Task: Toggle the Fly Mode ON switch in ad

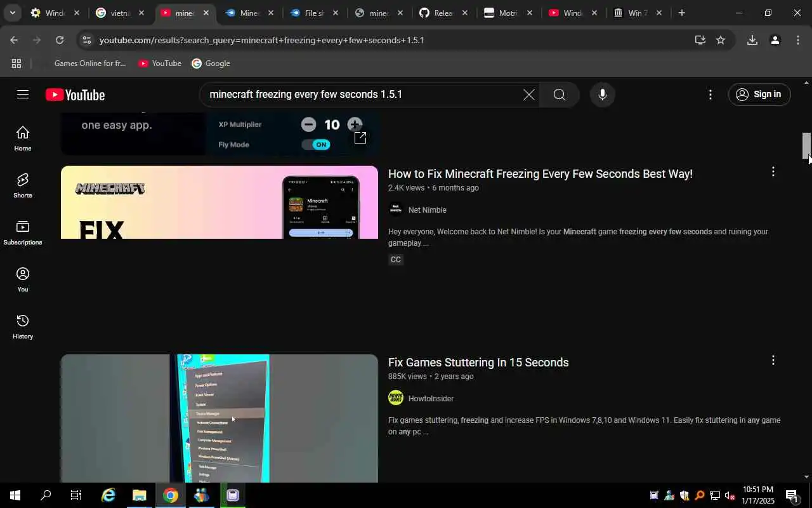Action: (x=316, y=145)
